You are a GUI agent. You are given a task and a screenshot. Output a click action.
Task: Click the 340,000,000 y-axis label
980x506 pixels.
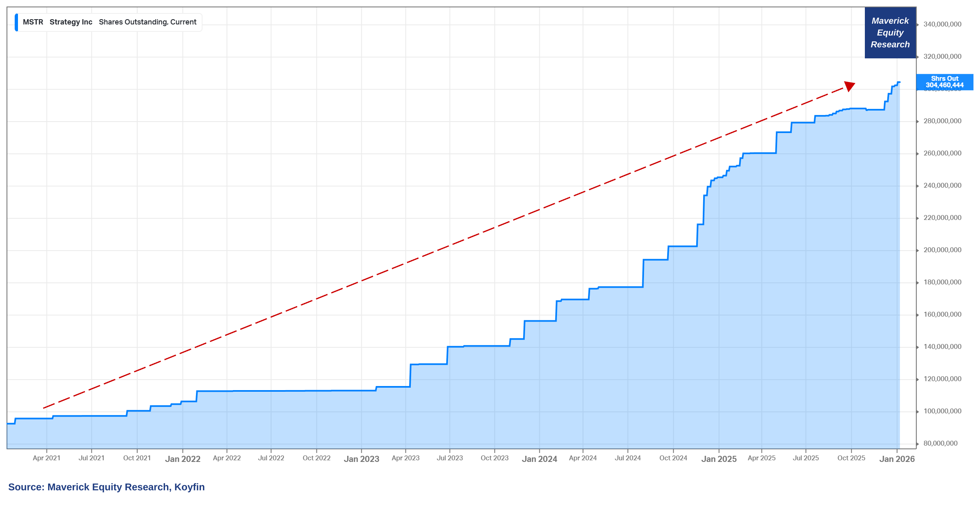pyautogui.click(x=942, y=24)
